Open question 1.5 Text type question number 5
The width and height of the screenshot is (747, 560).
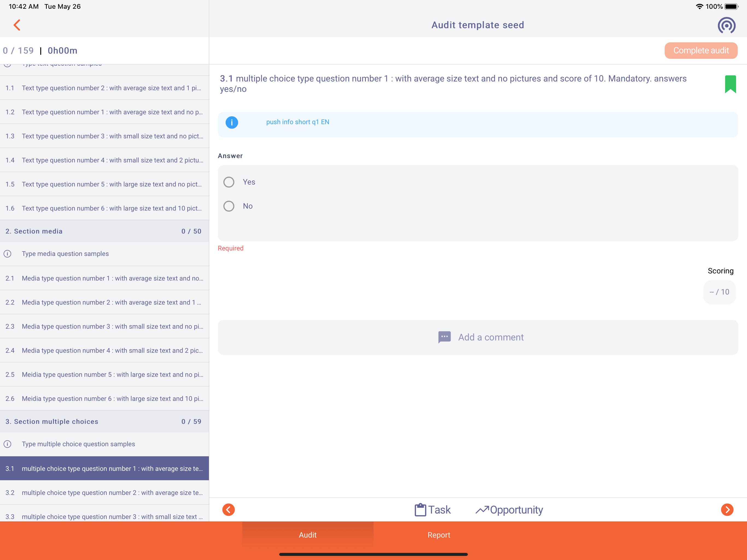tap(104, 184)
